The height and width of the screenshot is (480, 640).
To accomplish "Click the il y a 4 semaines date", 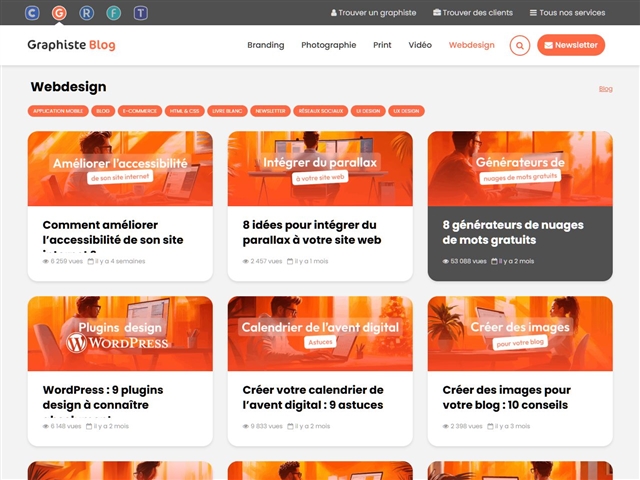I will (x=117, y=261).
